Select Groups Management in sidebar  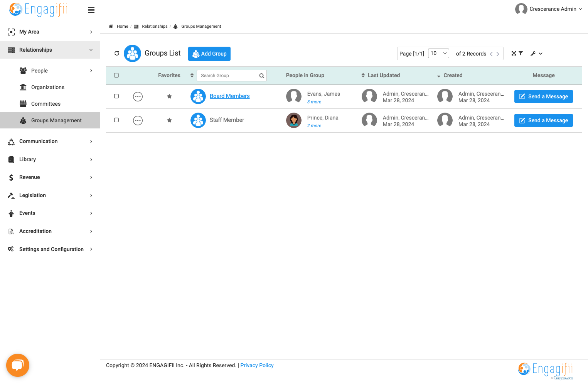[50, 120]
